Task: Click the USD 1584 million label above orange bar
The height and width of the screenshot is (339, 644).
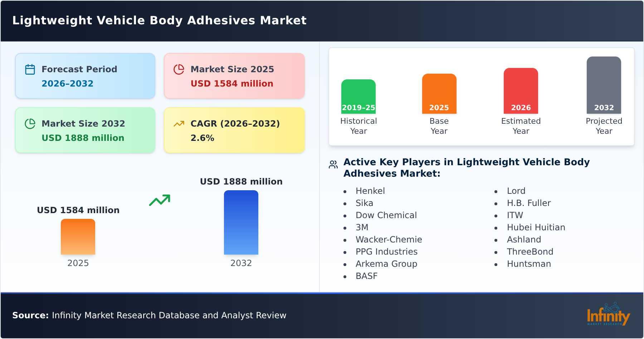Action: point(78,210)
